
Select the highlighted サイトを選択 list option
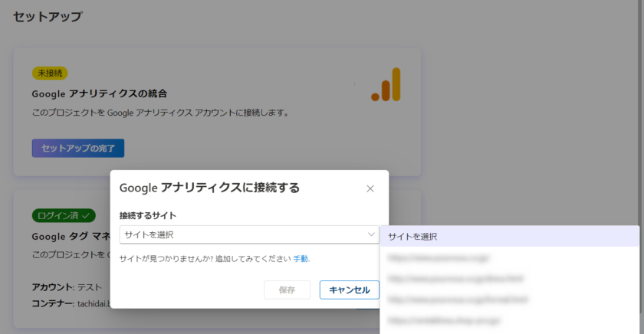point(509,237)
